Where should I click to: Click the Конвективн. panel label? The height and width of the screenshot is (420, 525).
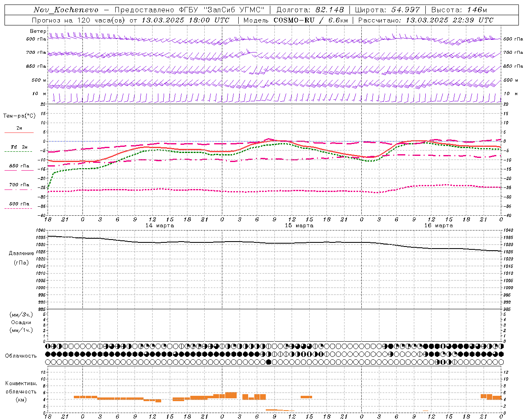[21, 383]
